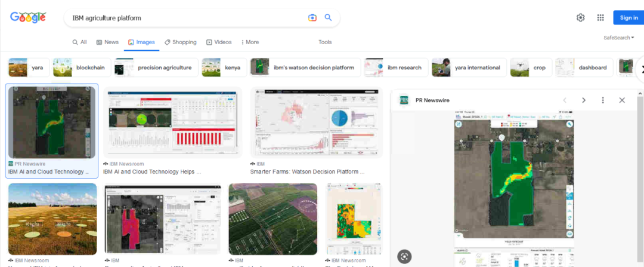Open the Google apps grid
Image resolution: width=644 pixels, height=267 pixels.
600,18
